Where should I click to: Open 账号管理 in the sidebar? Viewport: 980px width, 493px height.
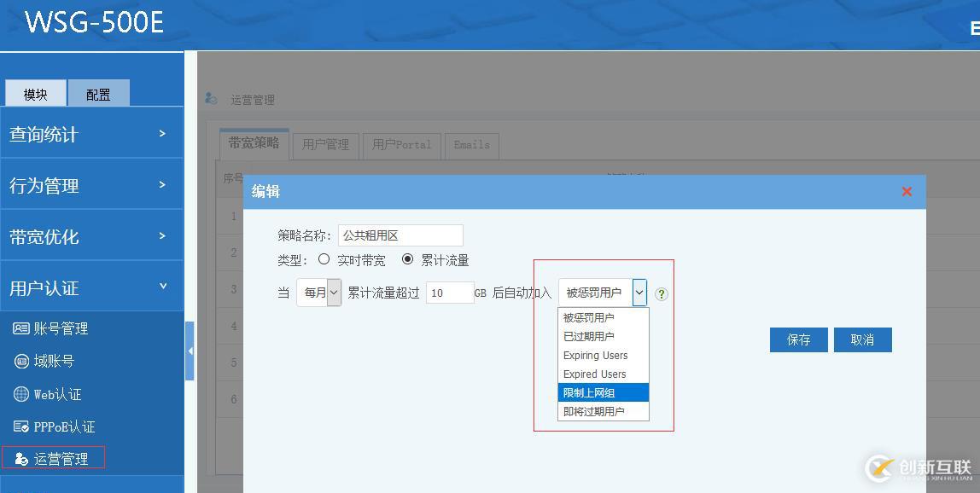coord(60,328)
